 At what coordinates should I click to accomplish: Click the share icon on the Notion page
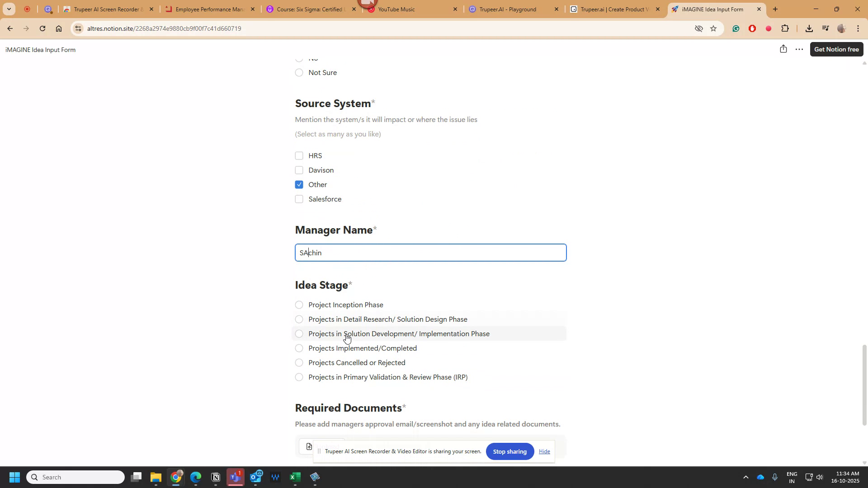(783, 49)
